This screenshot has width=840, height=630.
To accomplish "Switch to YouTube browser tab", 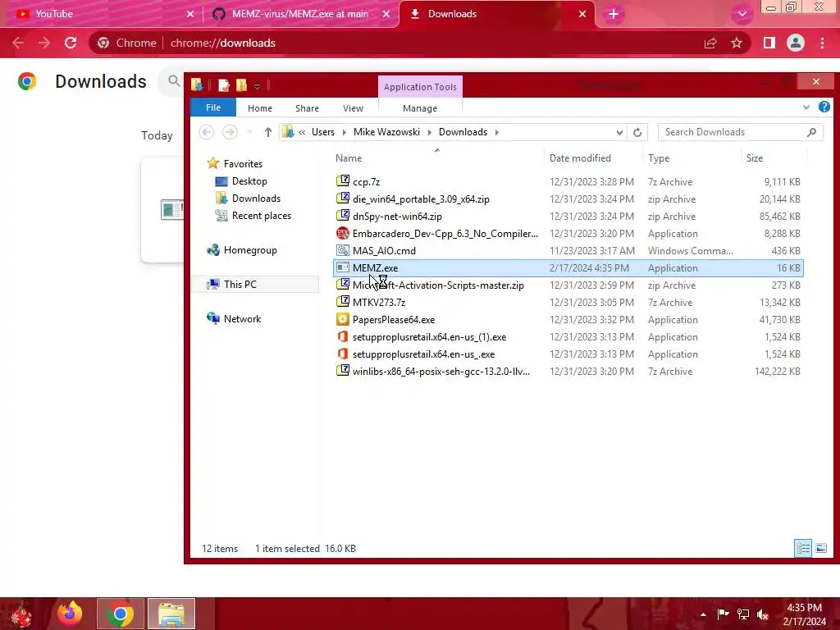I will [102, 14].
